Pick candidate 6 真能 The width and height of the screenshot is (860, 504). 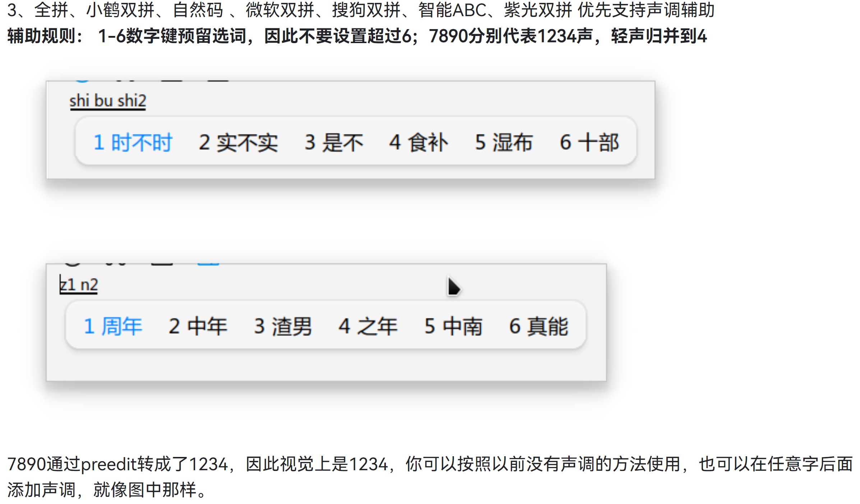538,326
